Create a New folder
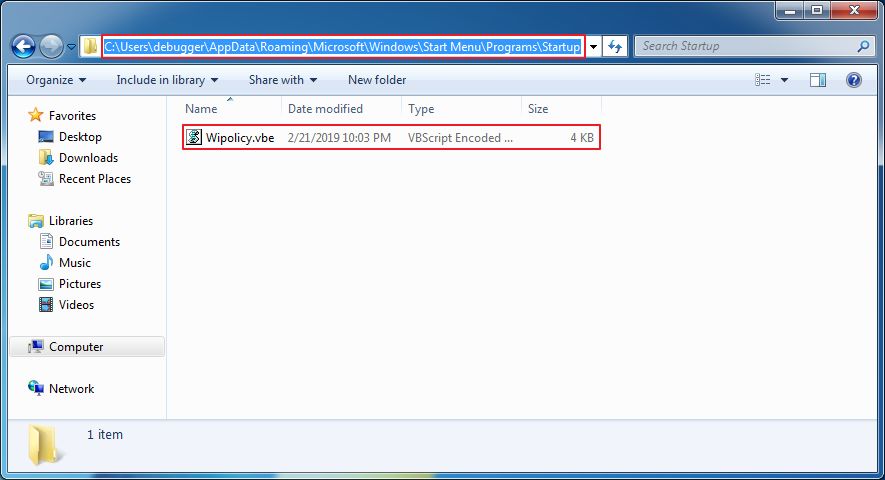Image resolution: width=885 pixels, height=480 pixels. tap(377, 80)
